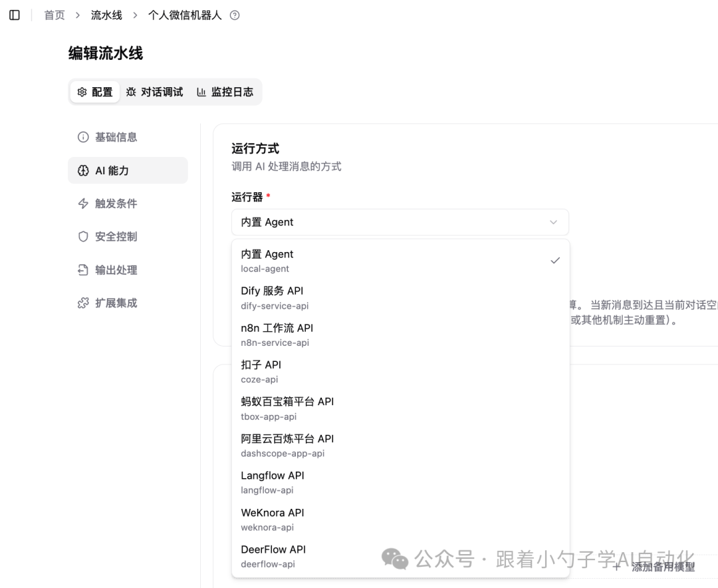Viewport: 718px width, 588px height.
Task: Choose 内置 Agent local-agent option
Action: coord(401,261)
